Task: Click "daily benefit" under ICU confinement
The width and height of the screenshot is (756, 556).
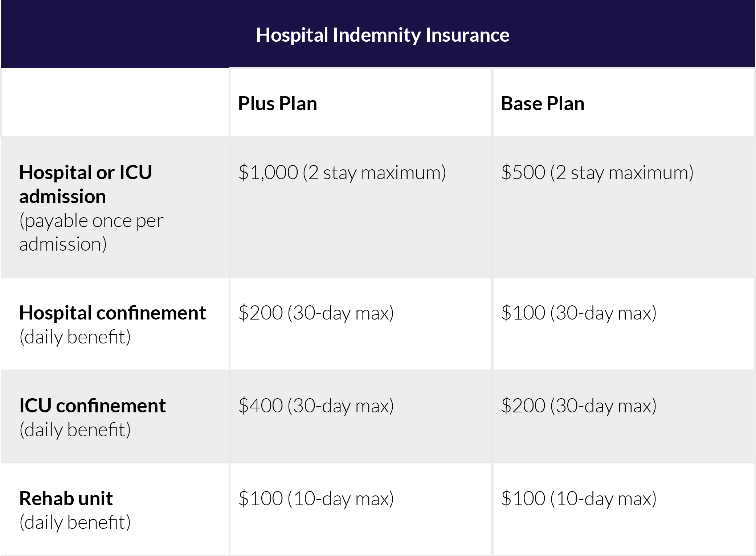Action: pos(75,430)
